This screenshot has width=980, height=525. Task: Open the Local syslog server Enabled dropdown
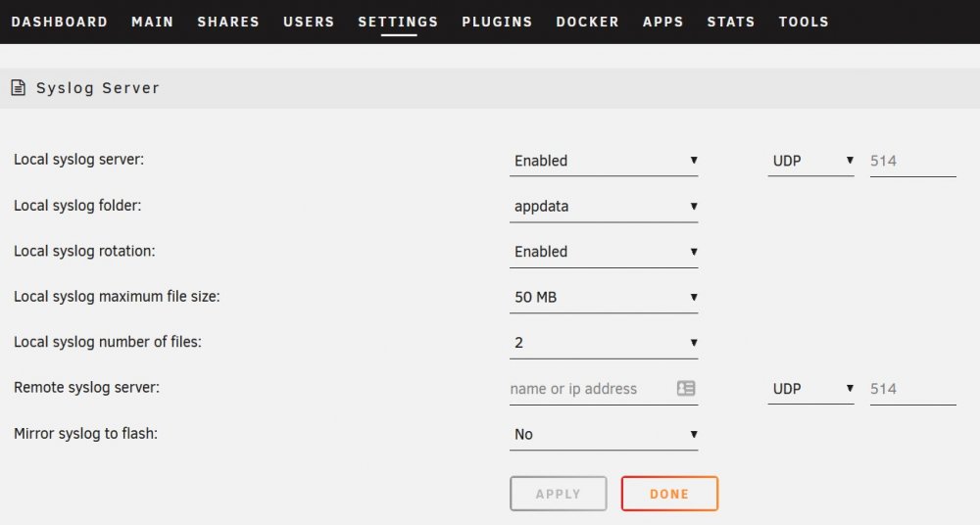604,161
